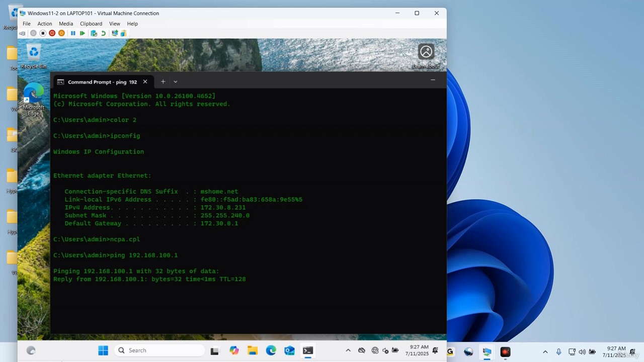Select the guest Recycle Bin desktop icon
This screenshot has height=362, width=644.
coord(34,56)
